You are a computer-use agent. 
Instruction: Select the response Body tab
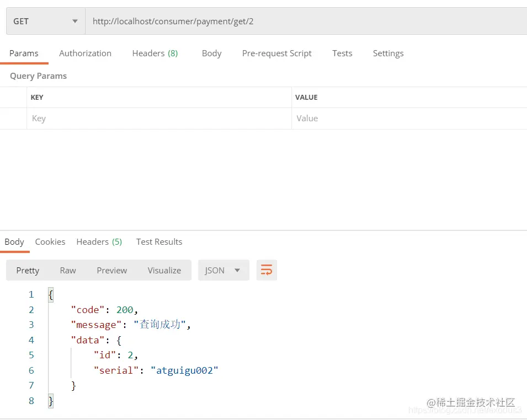pos(14,242)
